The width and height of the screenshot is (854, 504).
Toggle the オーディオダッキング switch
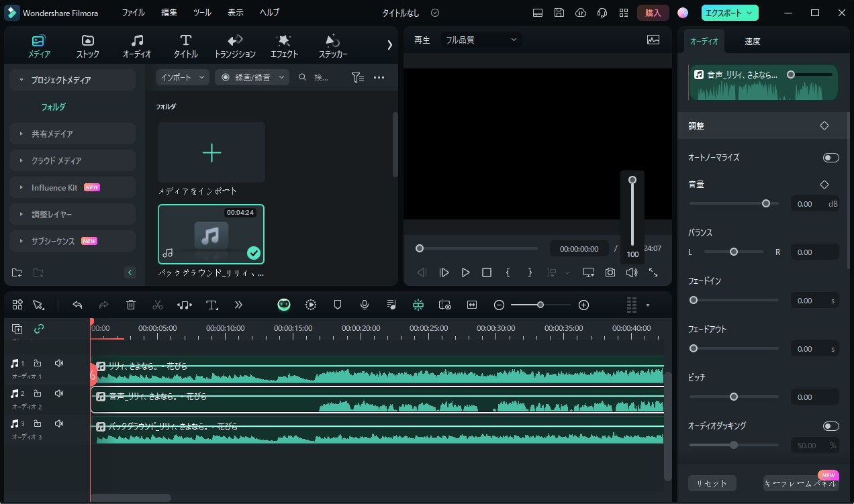(x=831, y=426)
